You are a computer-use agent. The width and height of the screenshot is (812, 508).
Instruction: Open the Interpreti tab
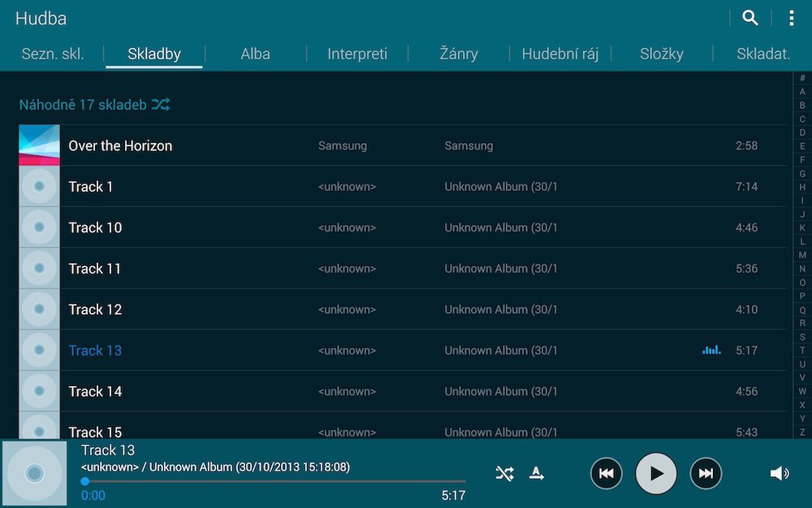pyautogui.click(x=356, y=53)
